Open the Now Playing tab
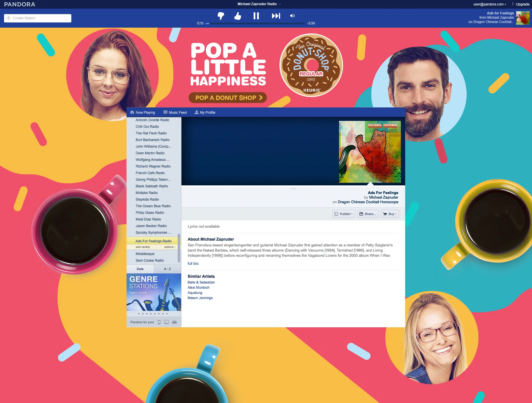The width and height of the screenshot is (532, 403). (142, 113)
